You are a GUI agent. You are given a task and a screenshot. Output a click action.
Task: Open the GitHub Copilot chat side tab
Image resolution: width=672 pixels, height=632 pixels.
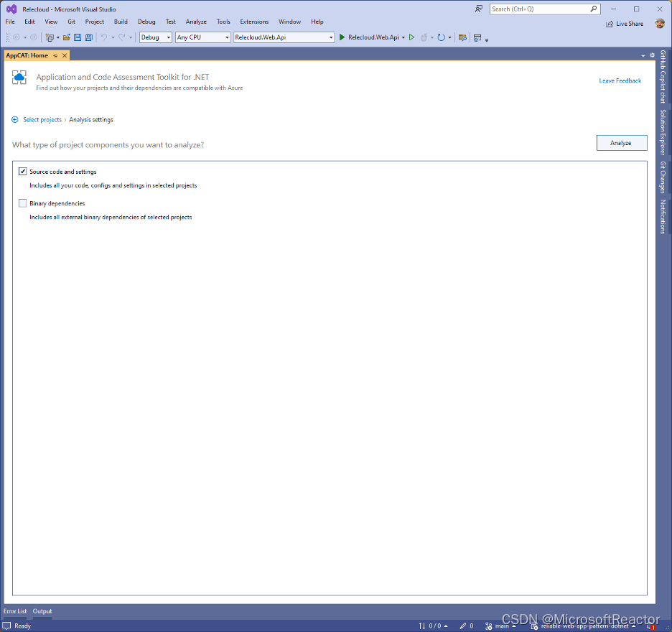click(663, 77)
